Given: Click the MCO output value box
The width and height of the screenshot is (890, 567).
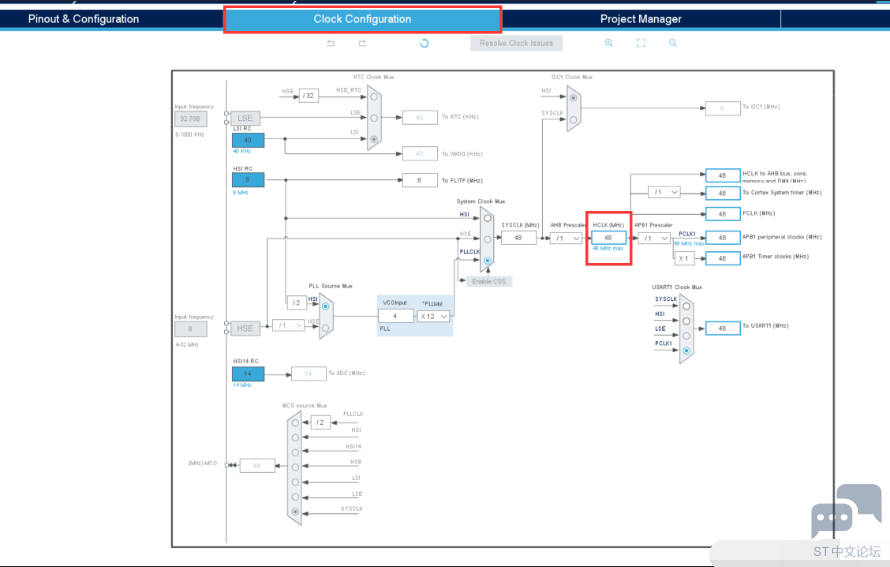Looking at the screenshot, I should pos(257,465).
